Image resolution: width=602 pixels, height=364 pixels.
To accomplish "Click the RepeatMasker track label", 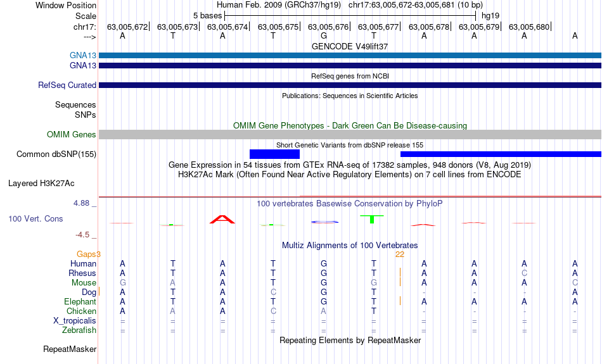I will click(70, 349).
